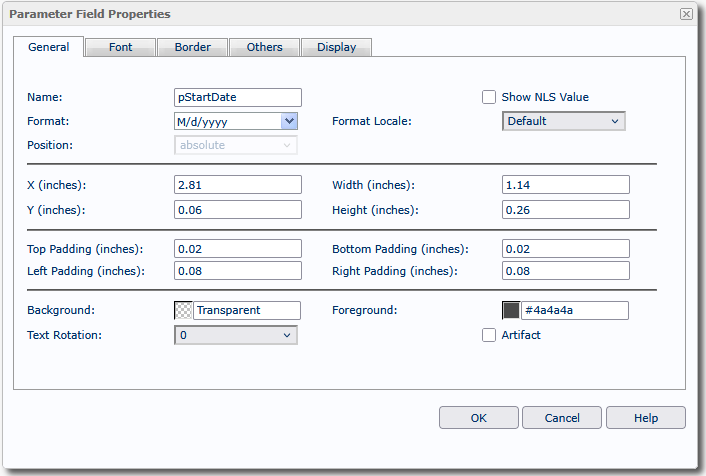Viewport: 706px width, 476px height.
Task: Click the Help button
Action: (645, 417)
